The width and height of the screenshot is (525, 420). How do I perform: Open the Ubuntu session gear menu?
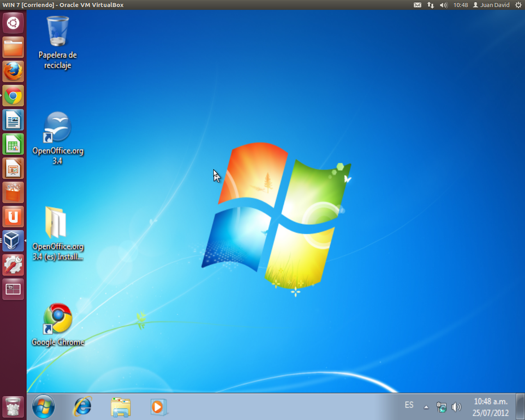[518, 5]
